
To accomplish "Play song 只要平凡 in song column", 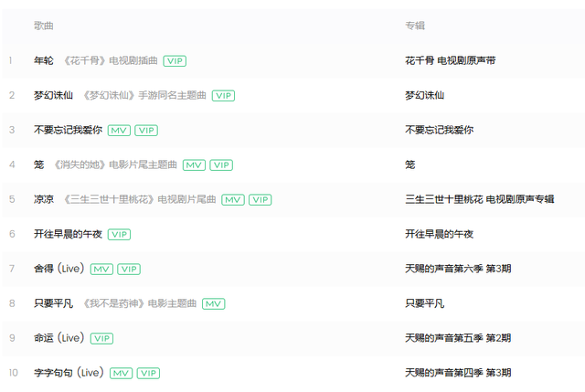I will (x=53, y=303).
